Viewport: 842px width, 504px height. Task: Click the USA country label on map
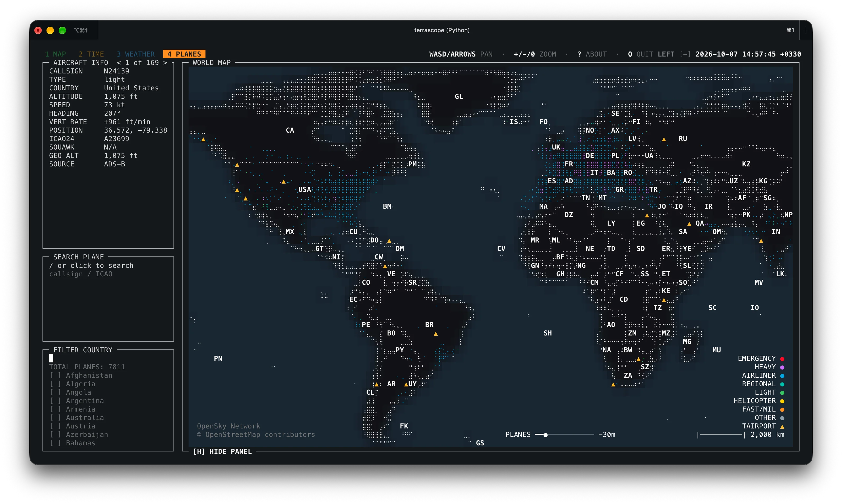[305, 189]
